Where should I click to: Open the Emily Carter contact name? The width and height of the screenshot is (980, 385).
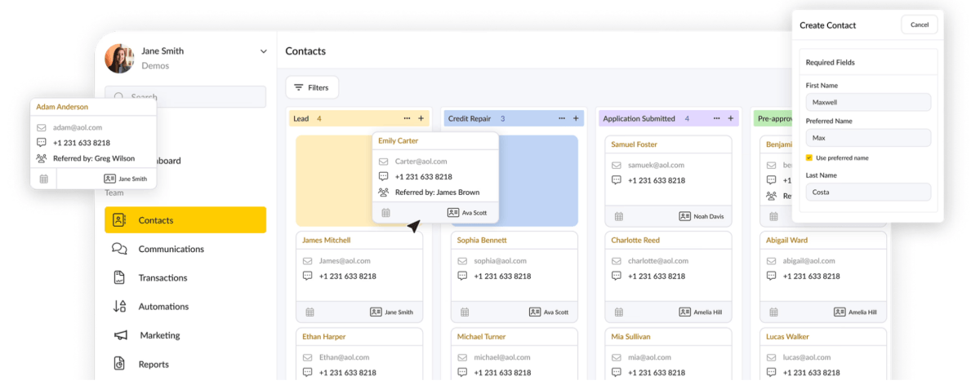click(398, 141)
